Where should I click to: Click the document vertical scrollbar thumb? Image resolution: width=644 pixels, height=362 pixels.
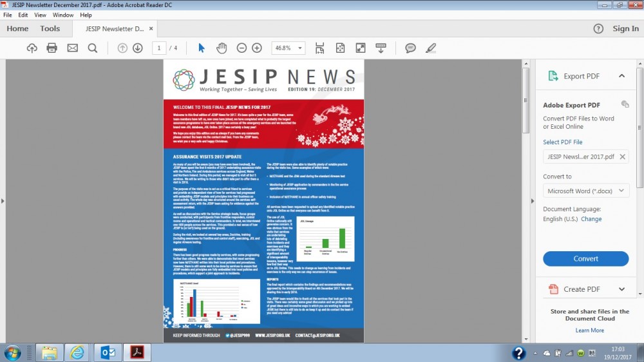[x=526, y=100]
